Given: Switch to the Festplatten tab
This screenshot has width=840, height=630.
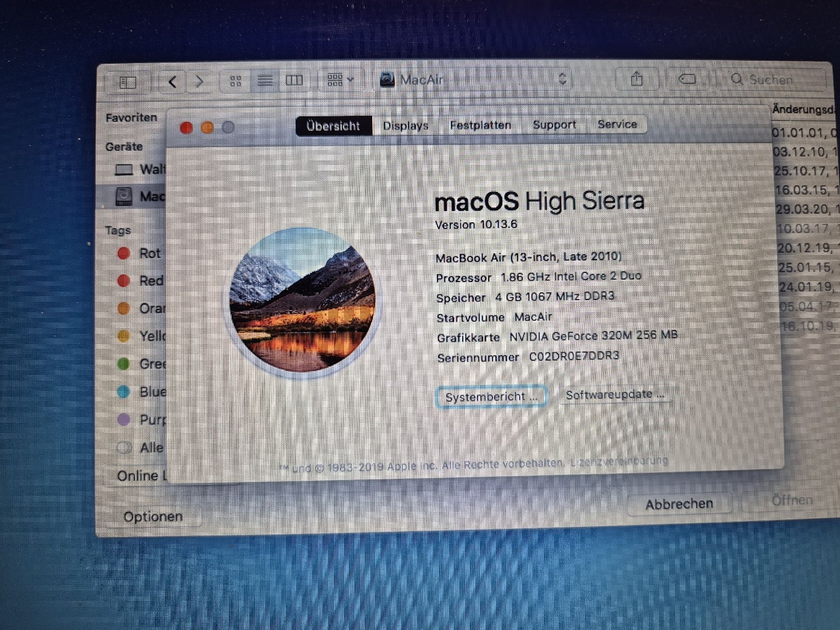Looking at the screenshot, I should pyautogui.click(x=480, y=125).
